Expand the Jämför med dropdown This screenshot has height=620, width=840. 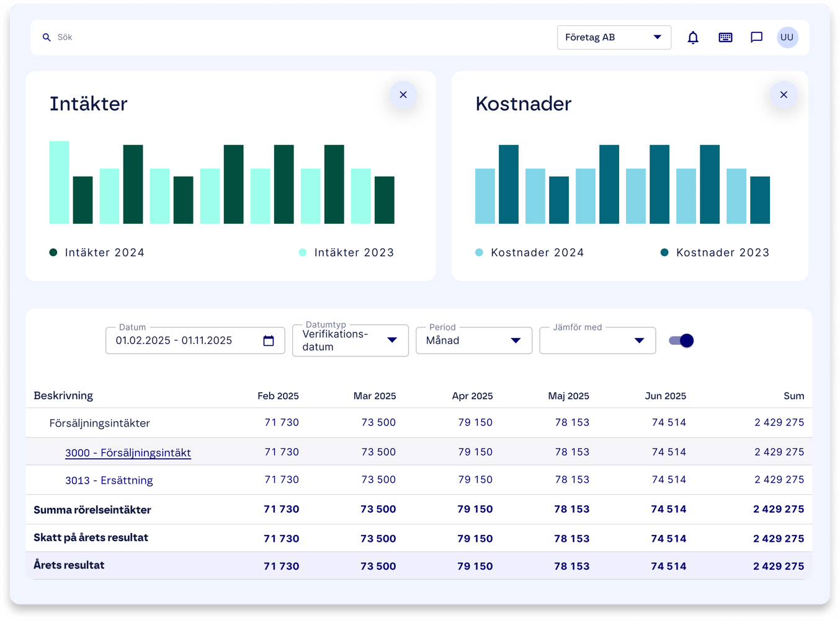597,340
